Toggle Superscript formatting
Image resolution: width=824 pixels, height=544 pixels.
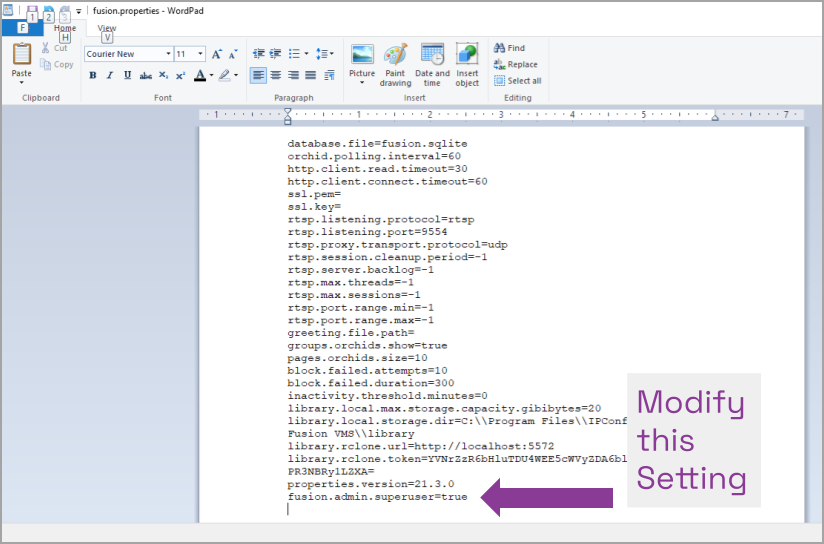[180, 75]
